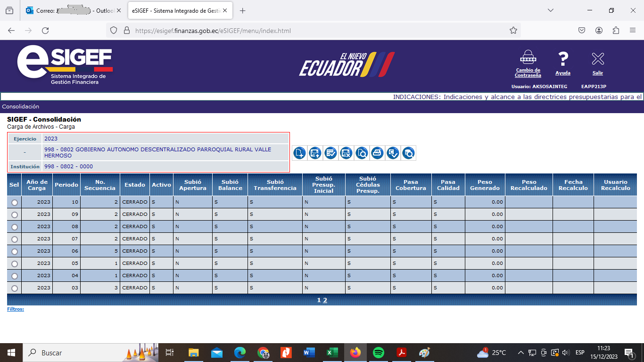Select the radio button for period 10
644x362 pixels.
15,202
